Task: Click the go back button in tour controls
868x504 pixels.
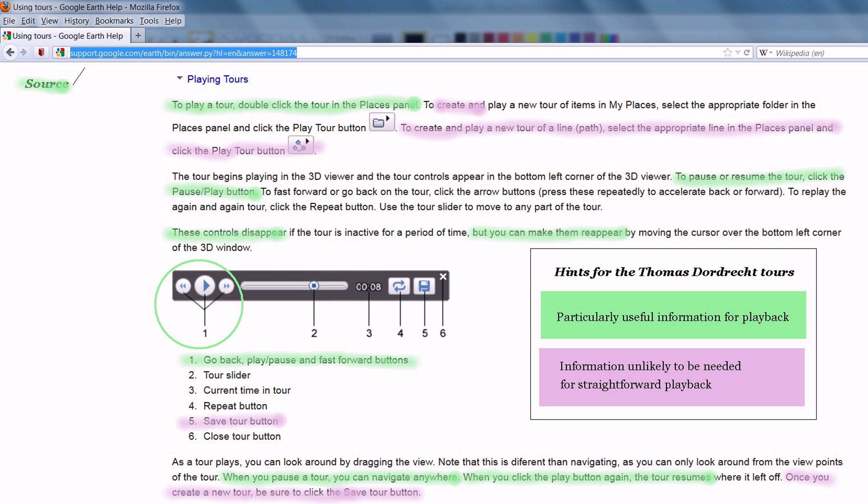Action: tap(183, 286)
